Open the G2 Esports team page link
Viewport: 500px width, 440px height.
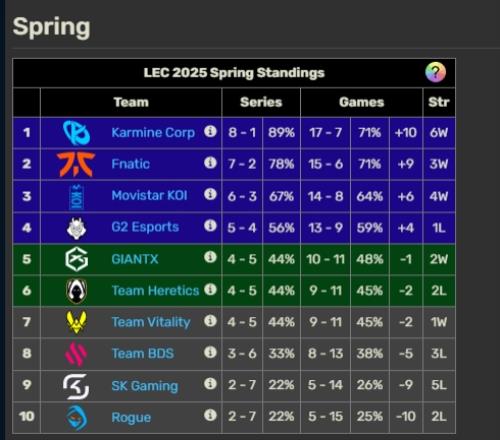(145, 227)
